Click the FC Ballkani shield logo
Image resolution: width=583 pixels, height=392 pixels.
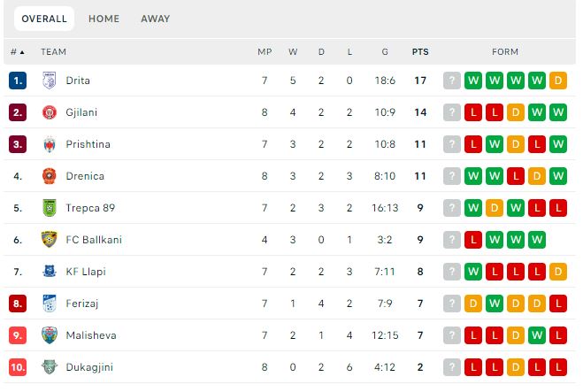pos(49,240)
